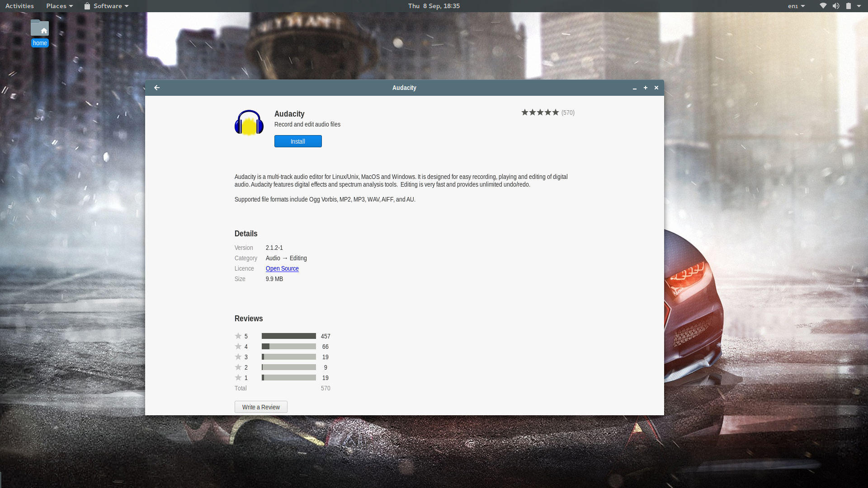Click the Details section heading

tap(246, 234)
